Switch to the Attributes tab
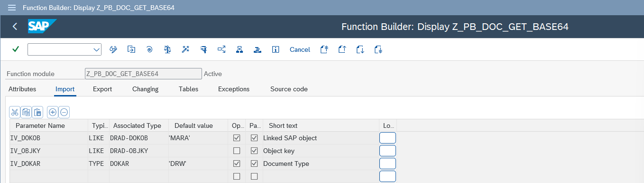 tap(22, 89)
